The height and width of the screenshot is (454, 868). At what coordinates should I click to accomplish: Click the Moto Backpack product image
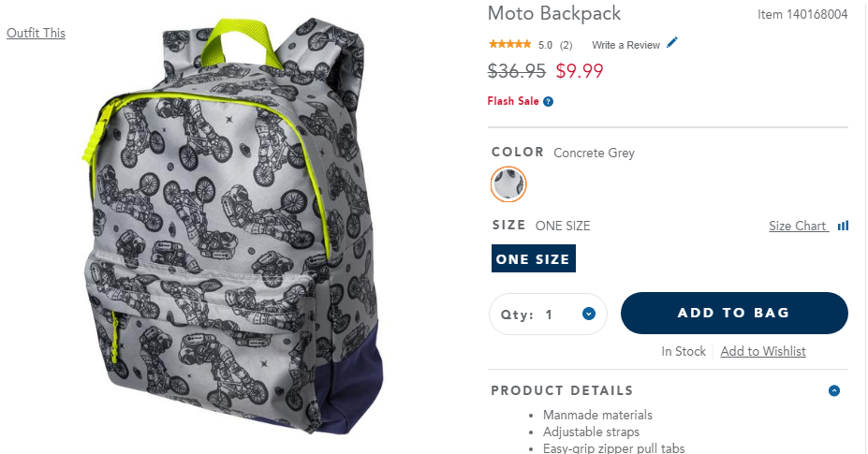pyautogui.click(x=232, y=227)
